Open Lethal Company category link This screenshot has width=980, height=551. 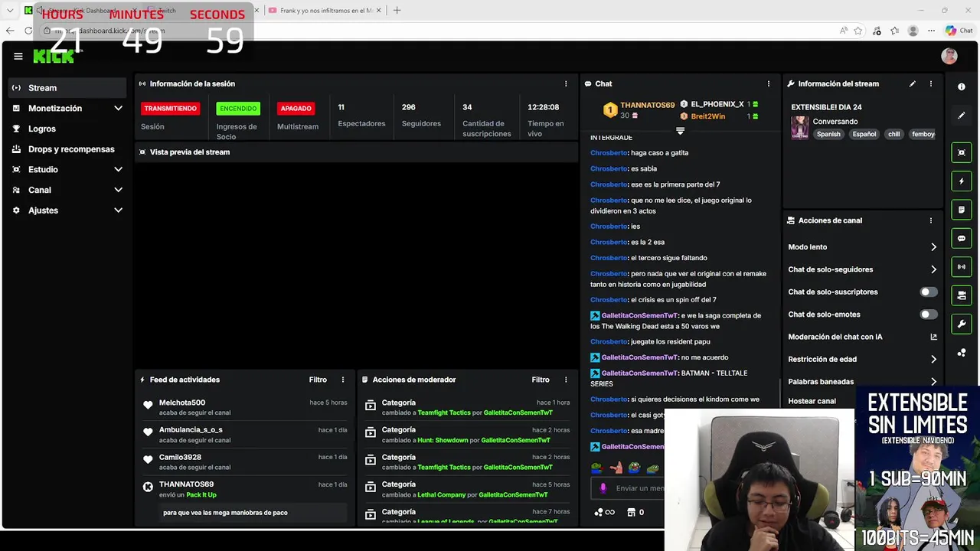442,494
